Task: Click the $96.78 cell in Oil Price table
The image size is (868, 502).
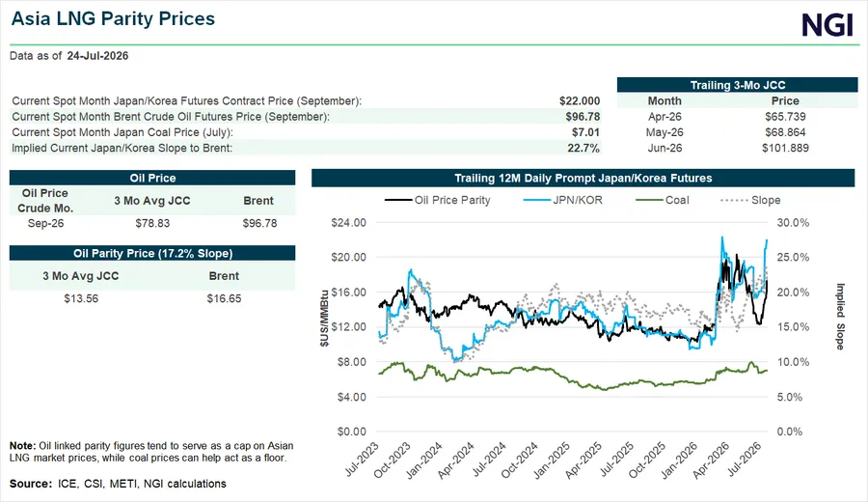Action: tap(259, 223)
